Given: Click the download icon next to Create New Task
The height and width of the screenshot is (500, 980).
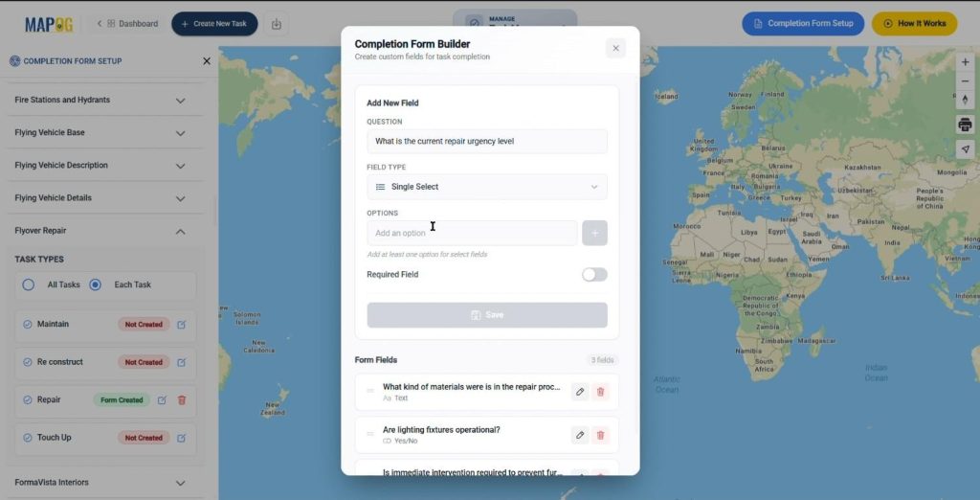Looking at the screenshot, I should pyautogui.click(x=277, y=24).
